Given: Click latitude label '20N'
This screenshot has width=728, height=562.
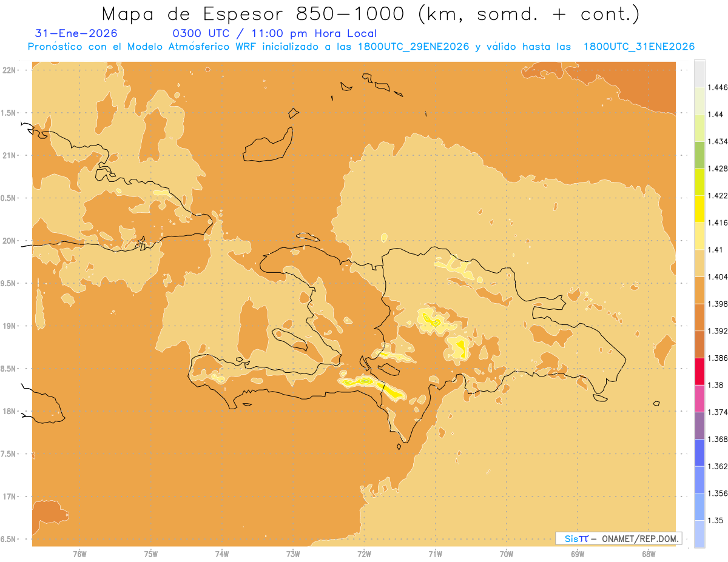Looking at the screenshot, I should click(x=9, y=241).
